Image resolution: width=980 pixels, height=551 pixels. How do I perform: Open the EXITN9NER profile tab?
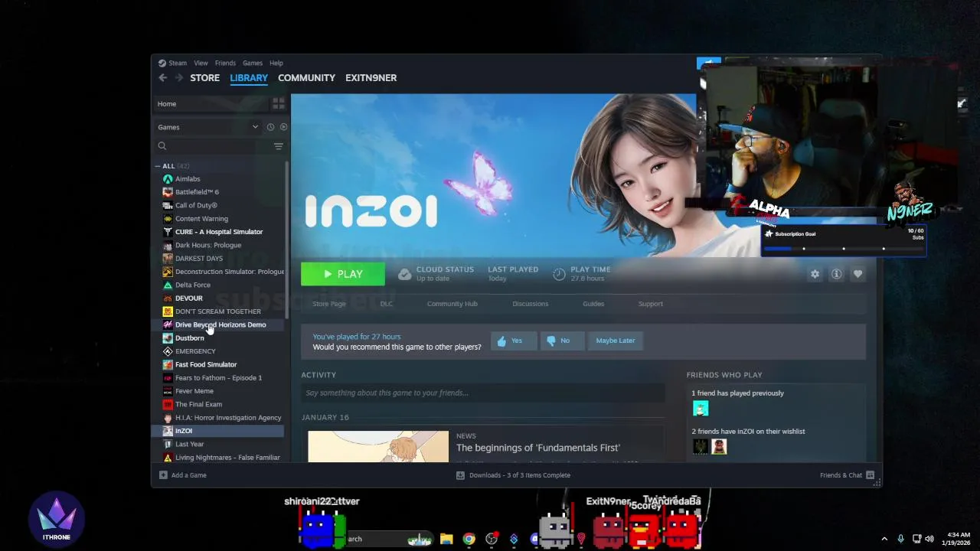(371, 77)
